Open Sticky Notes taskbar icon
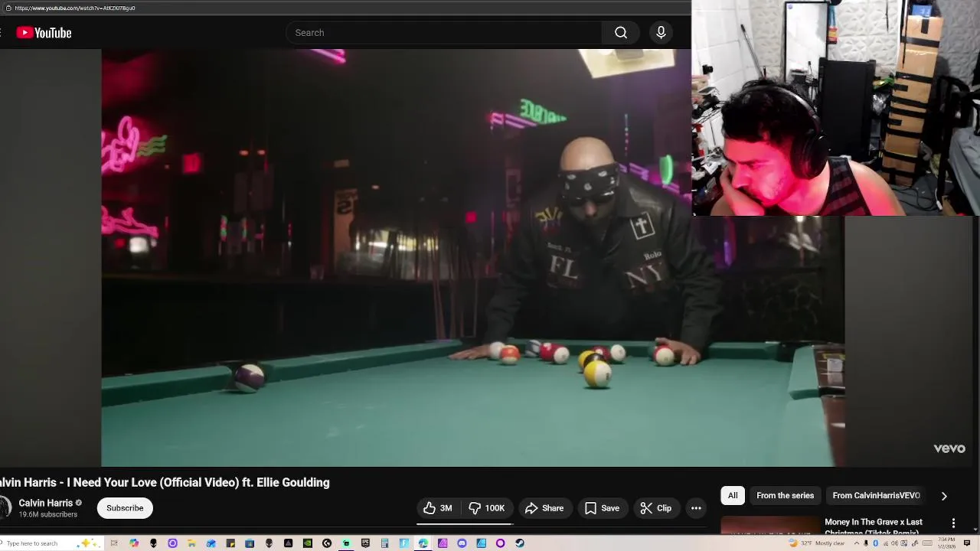980x551 pixels. (x=230, y=543)
